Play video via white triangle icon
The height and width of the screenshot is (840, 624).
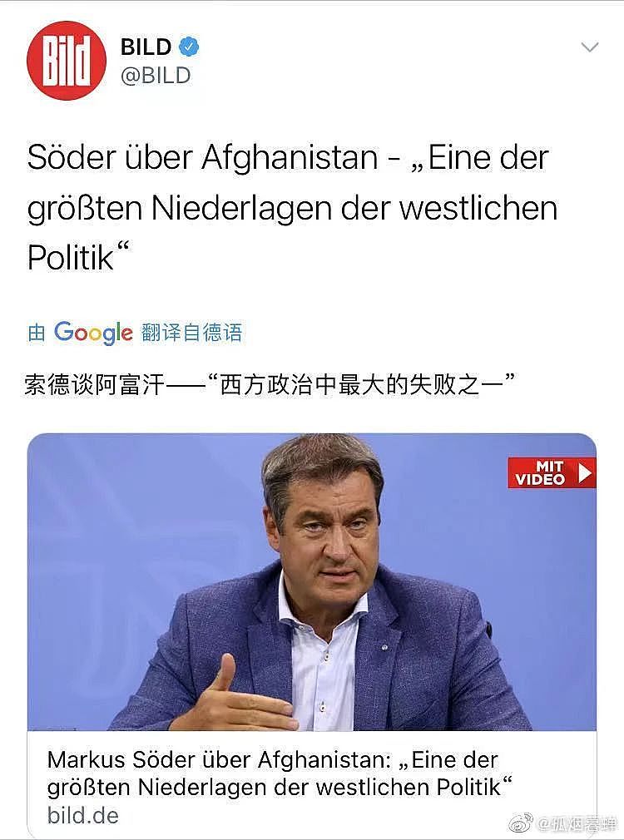coord(585,473)
